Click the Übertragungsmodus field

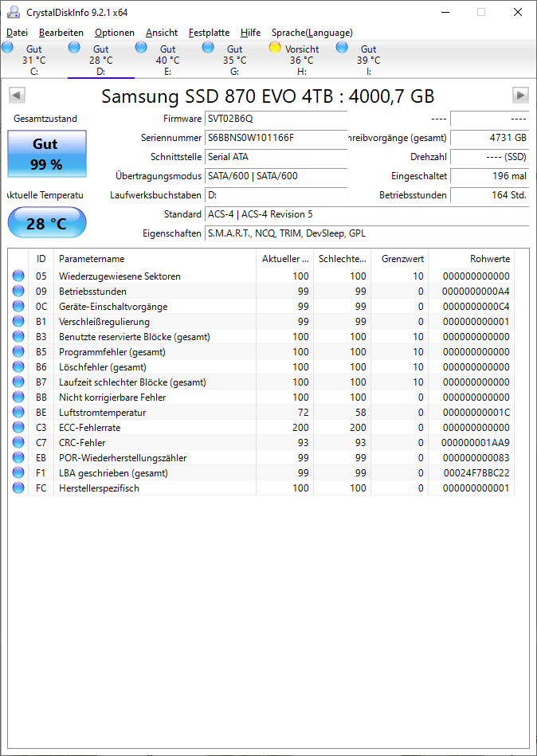276,176
